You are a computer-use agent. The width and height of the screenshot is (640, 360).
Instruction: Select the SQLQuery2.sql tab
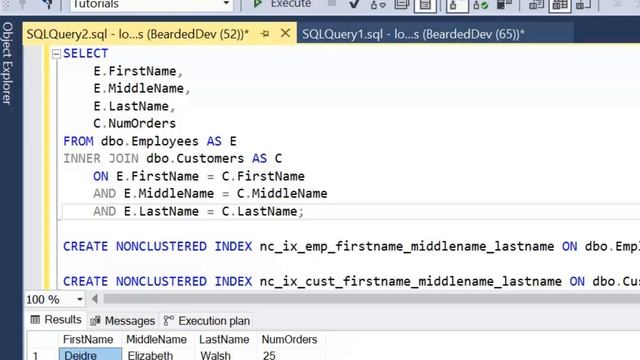[x=138, y=34]
